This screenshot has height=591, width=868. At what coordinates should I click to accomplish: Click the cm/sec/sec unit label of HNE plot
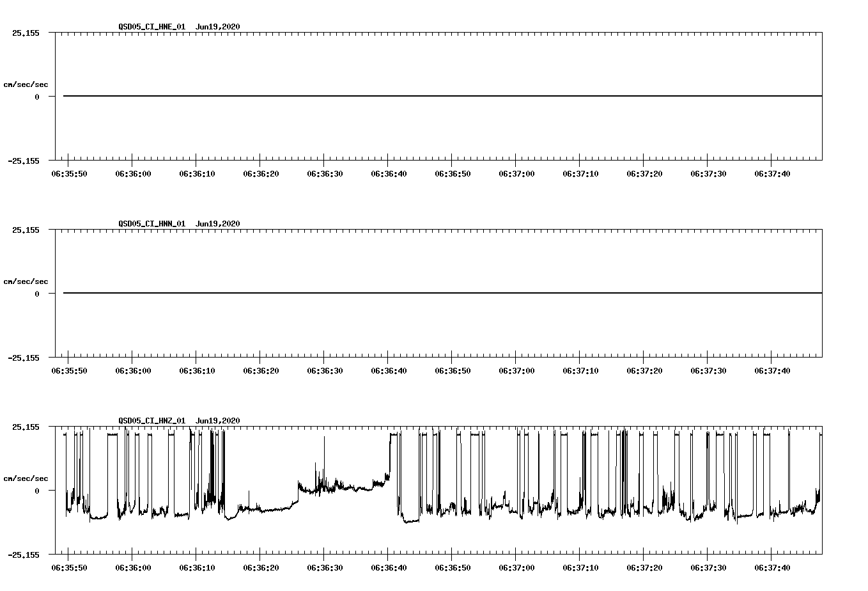coord(26,84)
